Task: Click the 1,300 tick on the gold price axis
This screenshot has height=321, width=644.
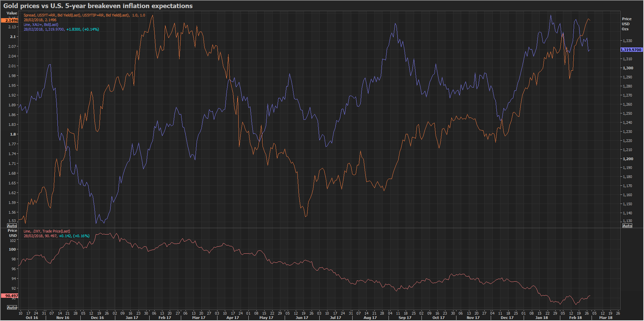Action: click(628, 68)
